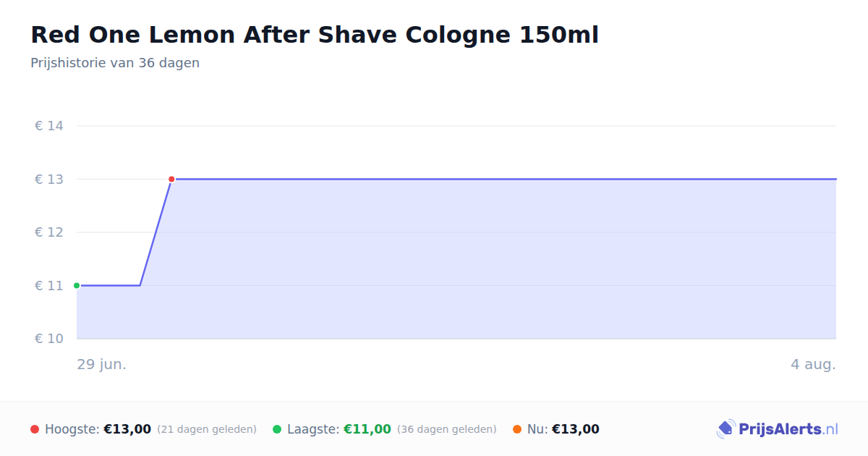This screenshot has width=868, height=456.
Task: Click the Prijshistorie van 36 dagen subtitle
Action: click(x=115, y=63)
